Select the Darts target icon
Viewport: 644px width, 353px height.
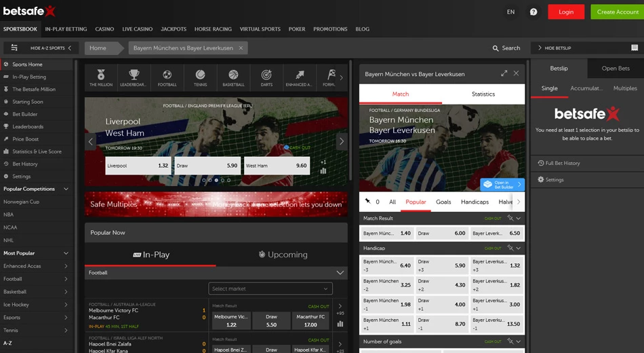point(266,77)
